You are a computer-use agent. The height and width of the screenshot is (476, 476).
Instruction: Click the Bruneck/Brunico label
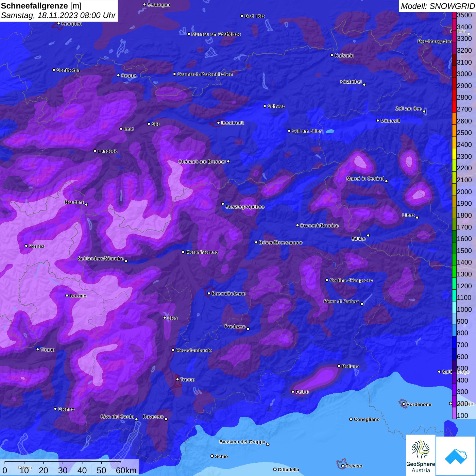coord(319,225)
